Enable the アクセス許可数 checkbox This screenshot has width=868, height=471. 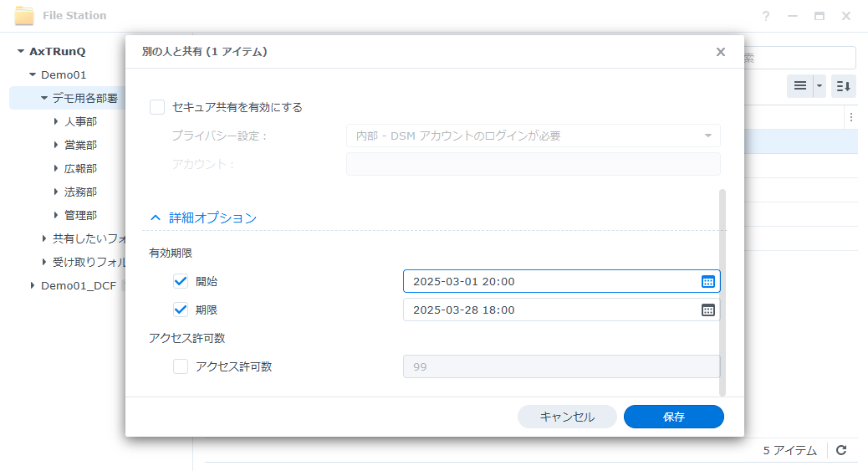[181, 366]
